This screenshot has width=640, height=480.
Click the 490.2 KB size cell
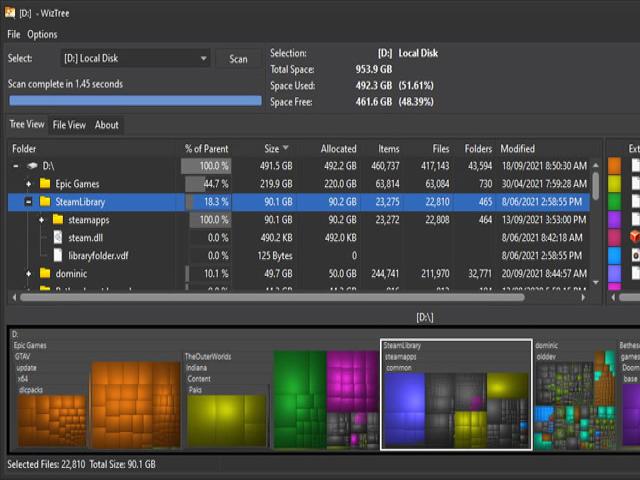coord(276,238)
